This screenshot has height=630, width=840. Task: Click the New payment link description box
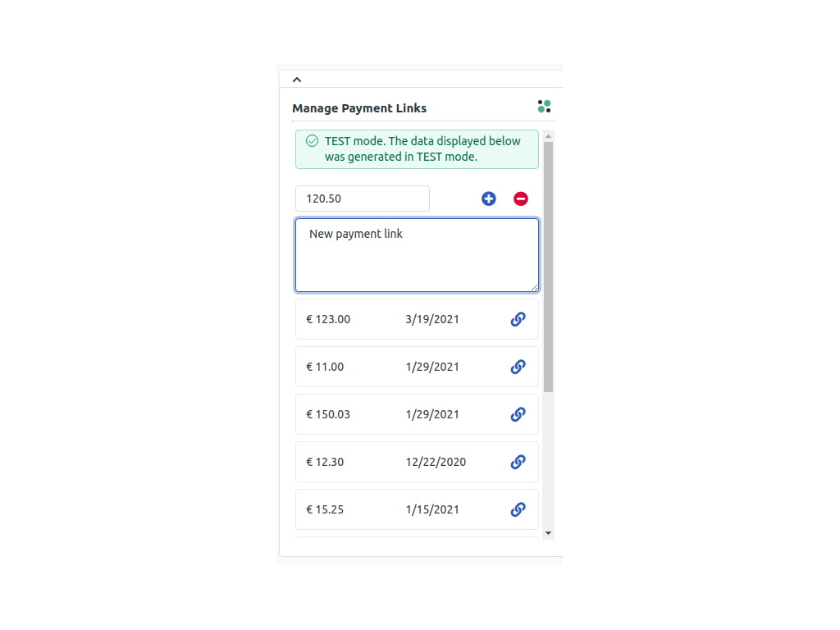417,254
